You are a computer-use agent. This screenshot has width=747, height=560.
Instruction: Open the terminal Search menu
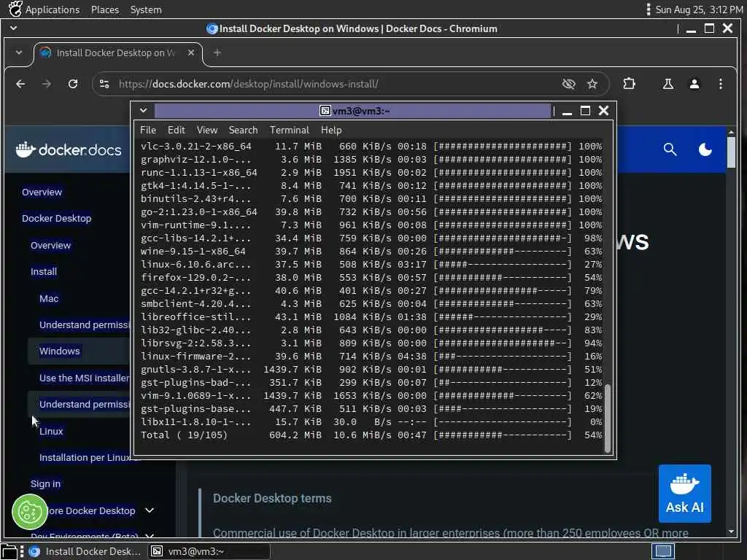click(x=243, y=130)
